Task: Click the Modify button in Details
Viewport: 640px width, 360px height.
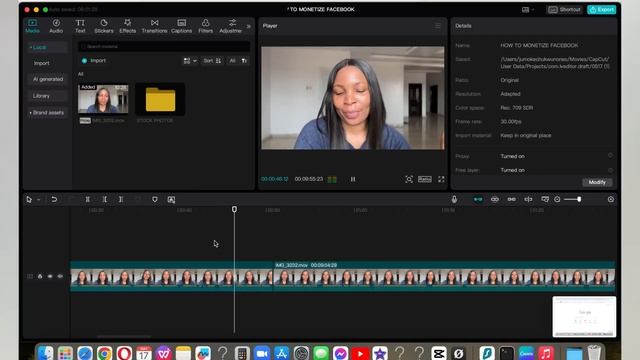Action: click(x=597, y=182)
